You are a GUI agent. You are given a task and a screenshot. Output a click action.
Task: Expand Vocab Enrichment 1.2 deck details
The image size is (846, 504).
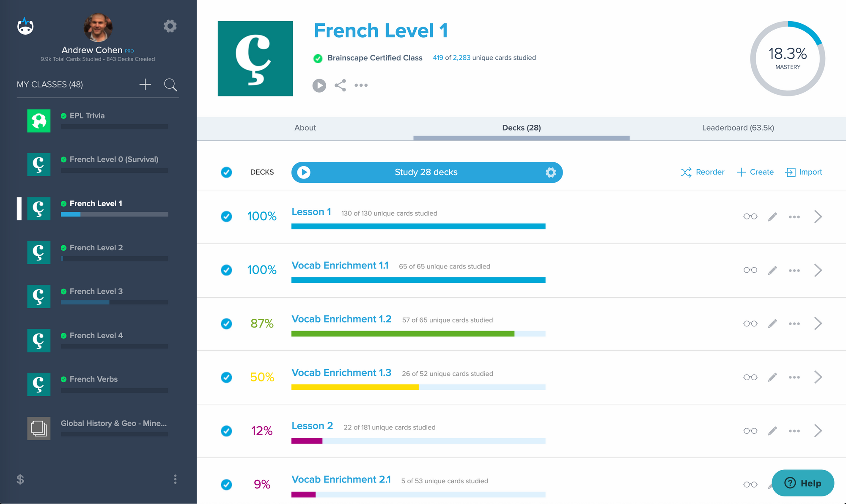click(819, 323)
